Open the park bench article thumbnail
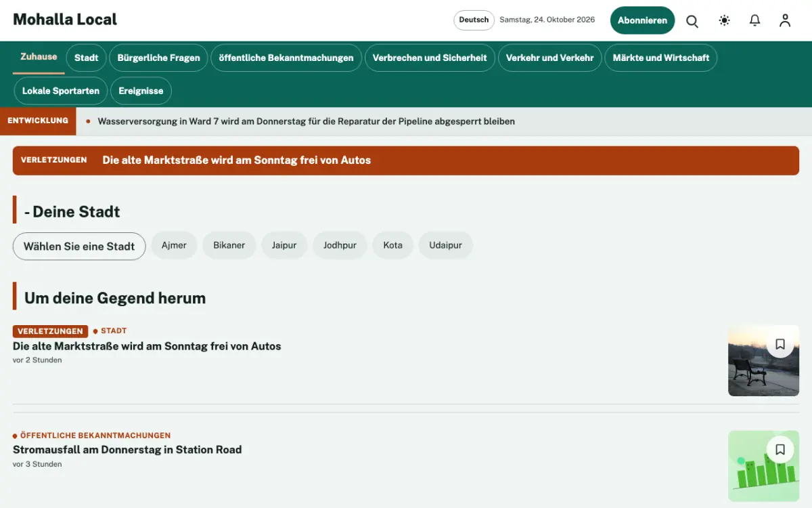The height and width of the screenshot is (508, 812). 763,360
